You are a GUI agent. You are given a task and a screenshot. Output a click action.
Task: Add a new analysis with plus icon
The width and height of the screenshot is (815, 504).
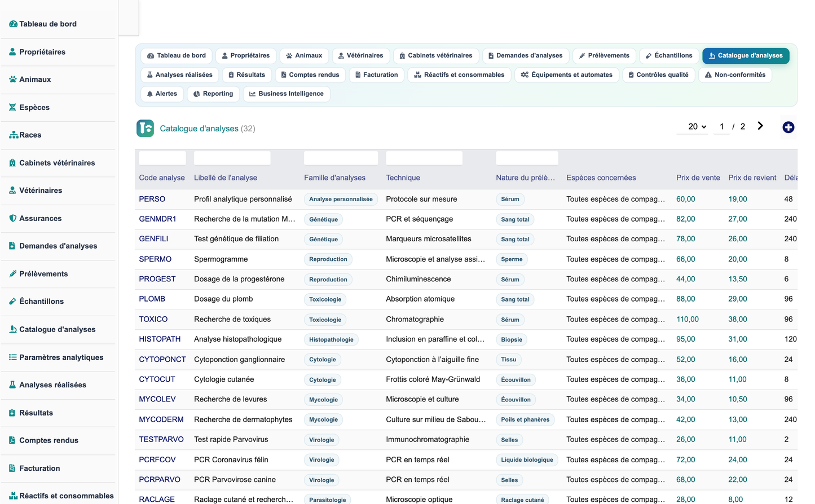tap(788, 127)
